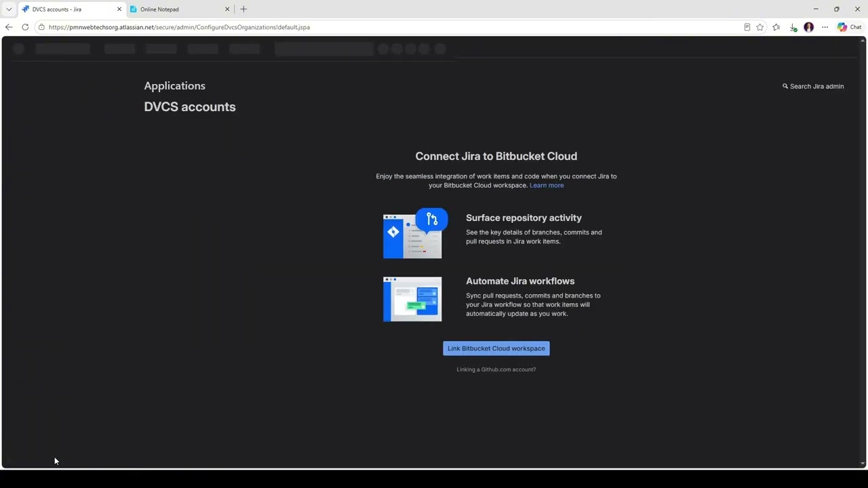Click the Automate Jira workflows heading
Viewport: 868px width, 488px height.
coord(520,281)
